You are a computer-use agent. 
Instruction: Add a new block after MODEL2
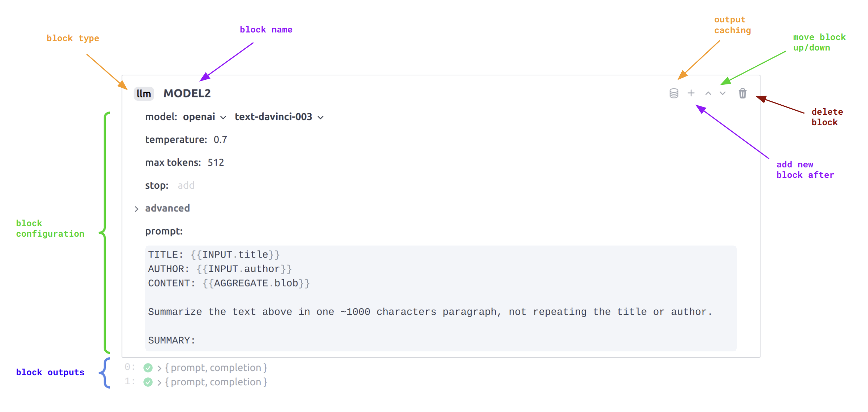pos(691,93)
